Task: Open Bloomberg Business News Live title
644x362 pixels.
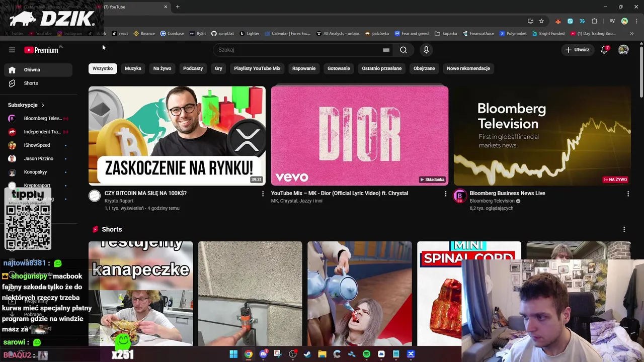Action: click(x=507, y=193)
